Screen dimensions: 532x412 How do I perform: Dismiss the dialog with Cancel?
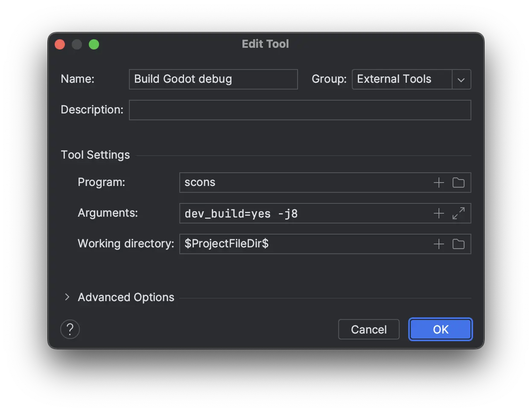(x=368, y=329)
